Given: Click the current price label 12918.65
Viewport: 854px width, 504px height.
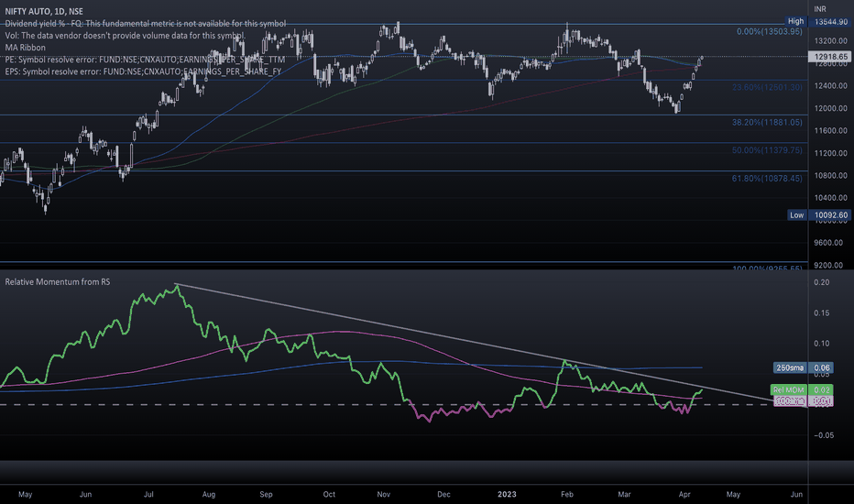Looking at the screenshot, I should coord(830,57).
